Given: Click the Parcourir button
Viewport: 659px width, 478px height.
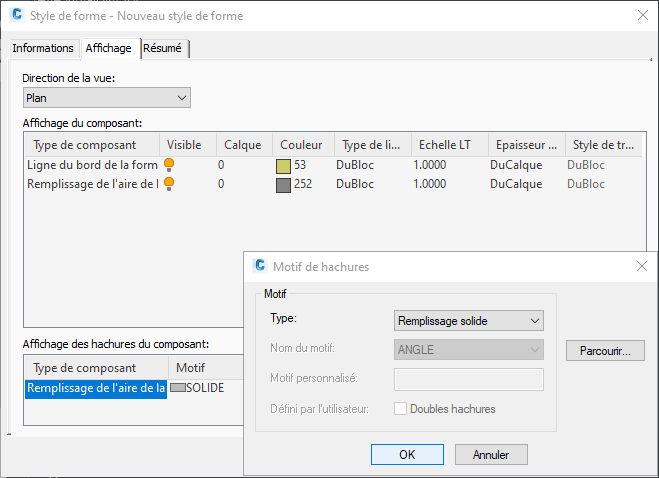Looking at the screenshot, I should coord(605,351).
